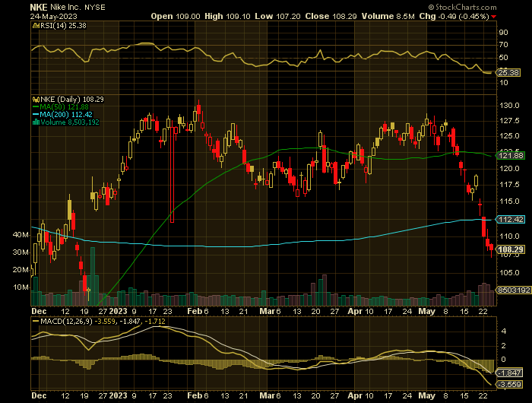Image resolution: width=532 pixels, height=403 pixels.
Task: Click the Chg -0.49 (-0.45%) value
Action: 454,16
